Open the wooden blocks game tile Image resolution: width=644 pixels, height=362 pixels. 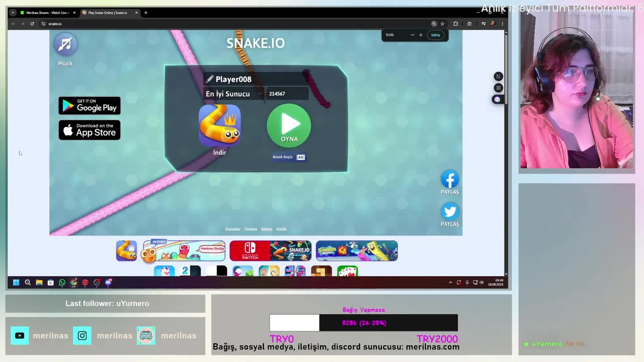(321, 271)
